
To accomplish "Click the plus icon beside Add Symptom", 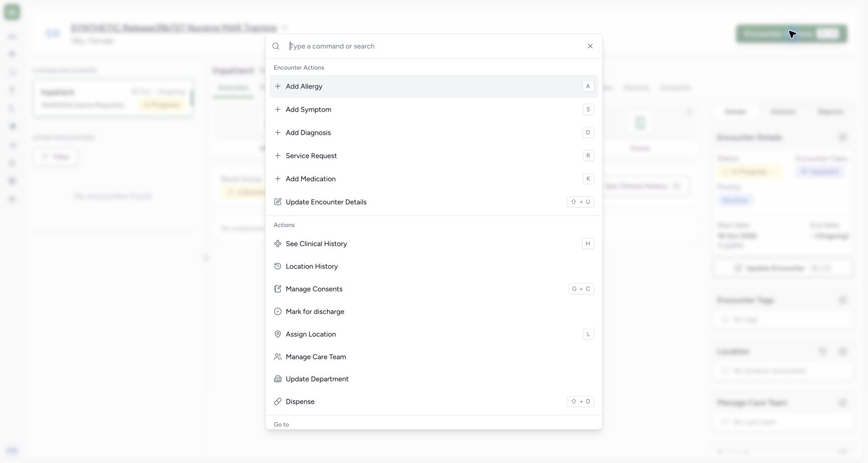I will point(278,110).
